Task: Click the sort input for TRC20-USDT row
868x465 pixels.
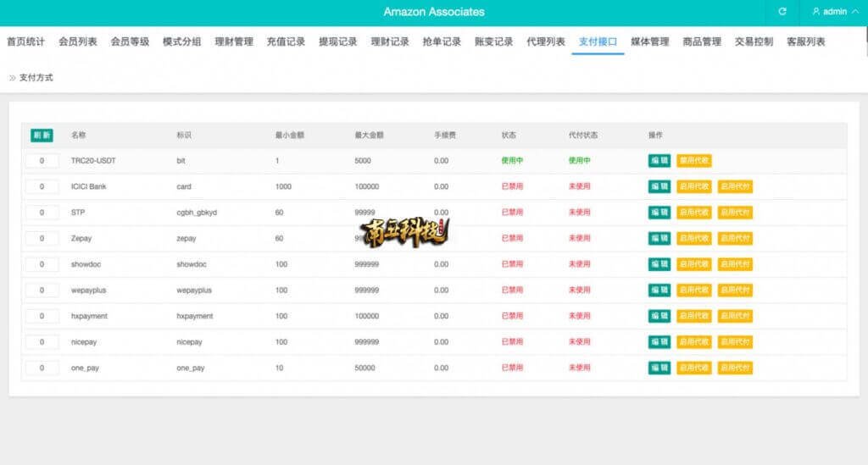Action: click(x=42, y=161)
